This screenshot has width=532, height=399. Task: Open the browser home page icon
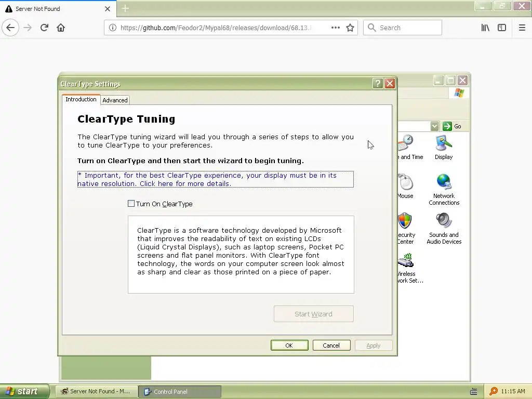point(61,28)
